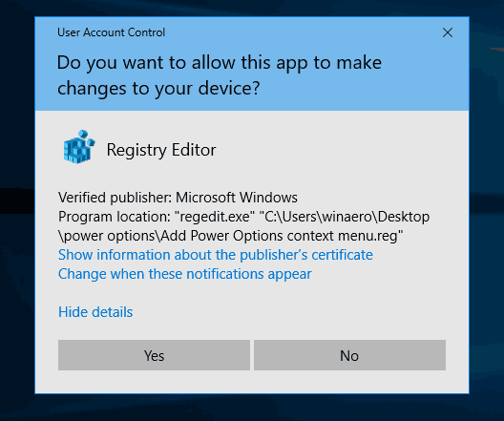The height and width of the screenshot is (421, 504).
Task: Click the 'changes to your device?' heading line
Action: (x=158, y=89)
